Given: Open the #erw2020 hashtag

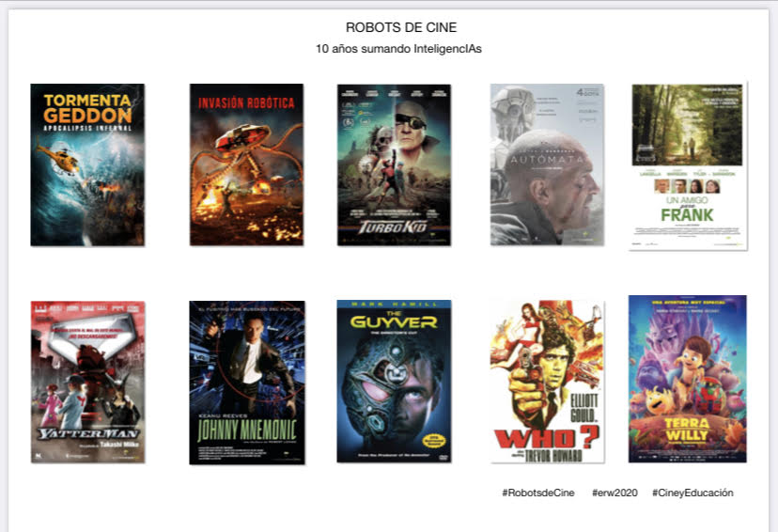Looking at the screenshot, I should (612, 493).
